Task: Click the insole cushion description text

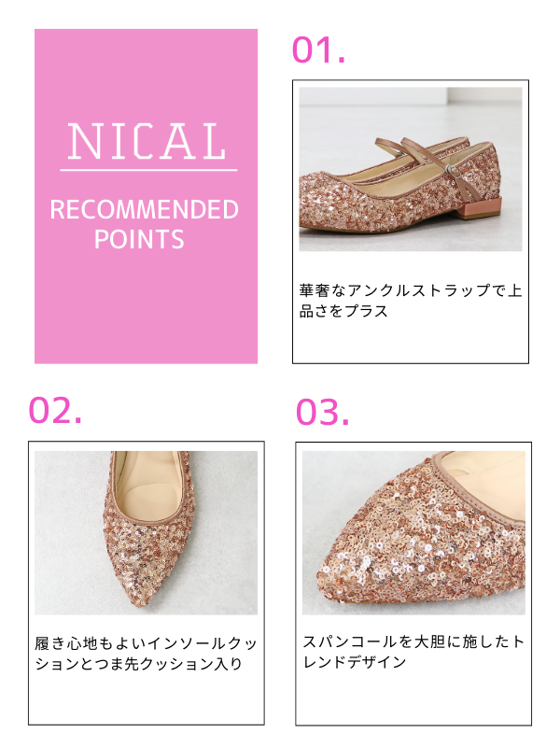Action: [x=147, y=653]
